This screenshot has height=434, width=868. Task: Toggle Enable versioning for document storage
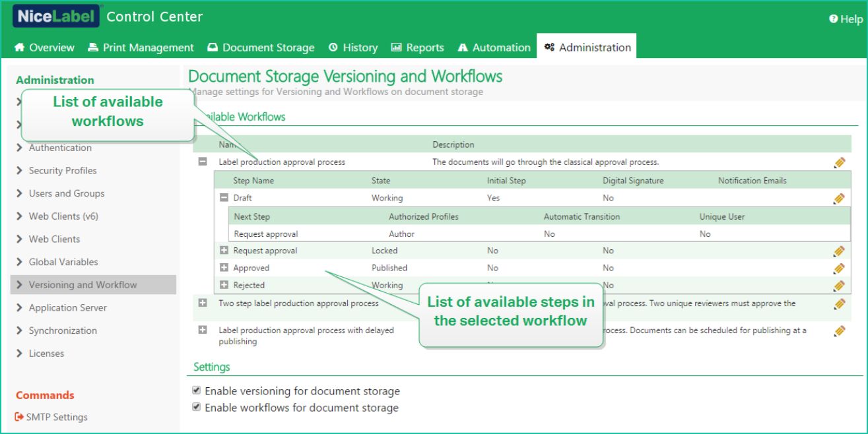pos(196,390)
